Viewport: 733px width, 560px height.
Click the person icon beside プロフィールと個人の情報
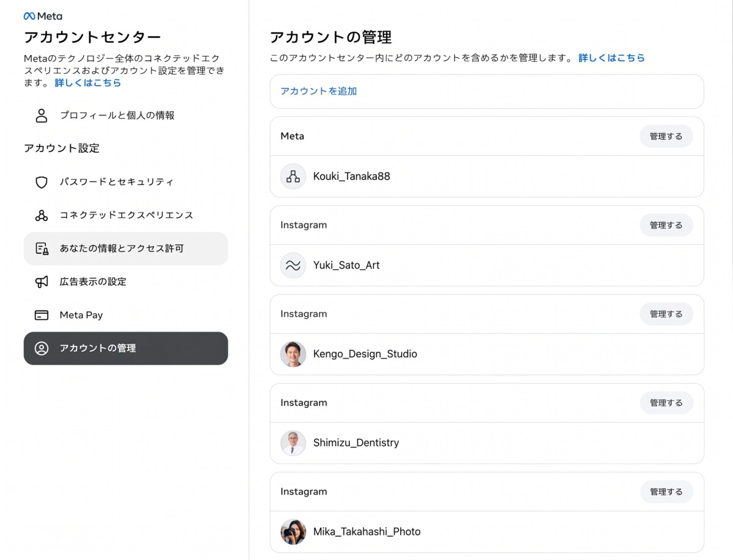(42, 115)
